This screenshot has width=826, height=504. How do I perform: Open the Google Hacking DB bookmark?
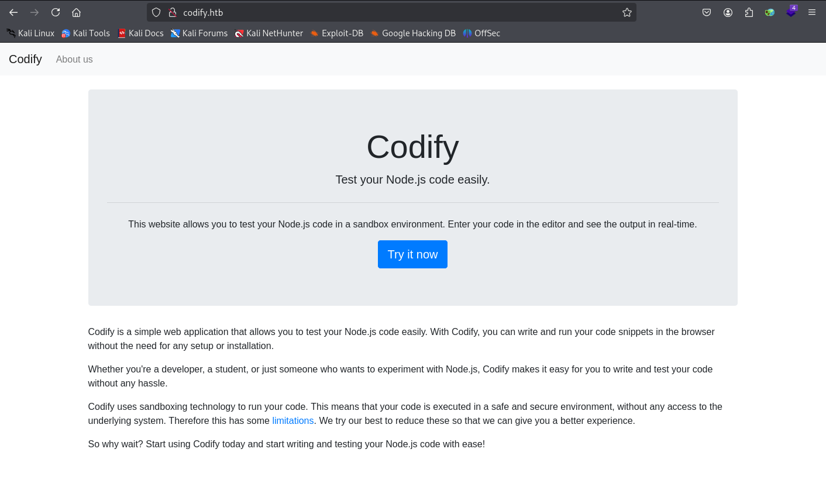(x=413, y=33)
